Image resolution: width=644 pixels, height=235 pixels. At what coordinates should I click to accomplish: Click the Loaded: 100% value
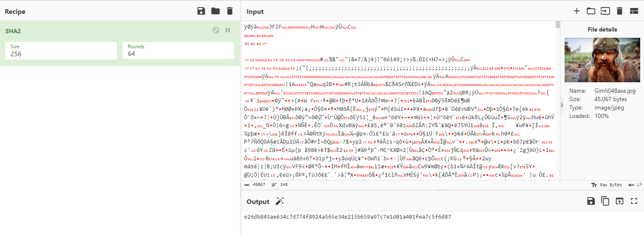602,116
